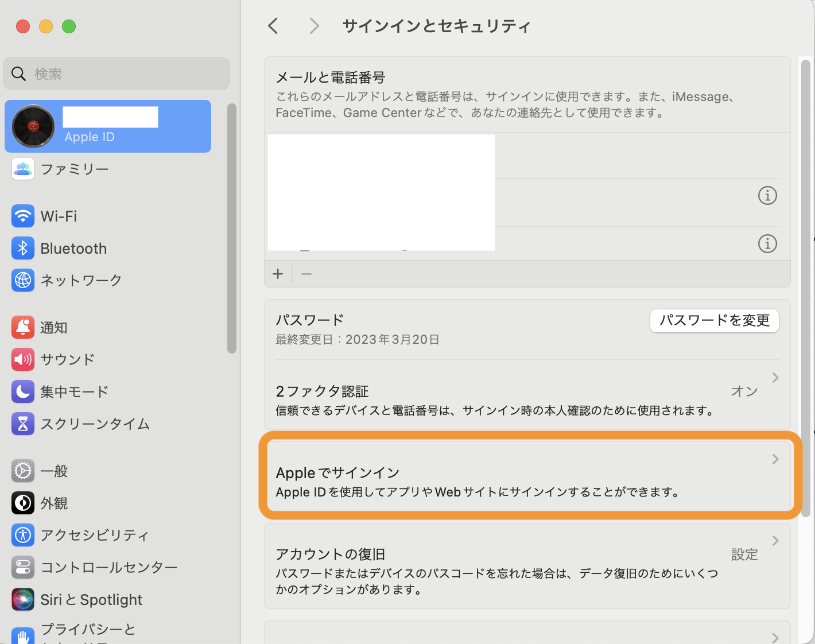
Task: Go forward with the right arrow
Action: pos(313,26)
